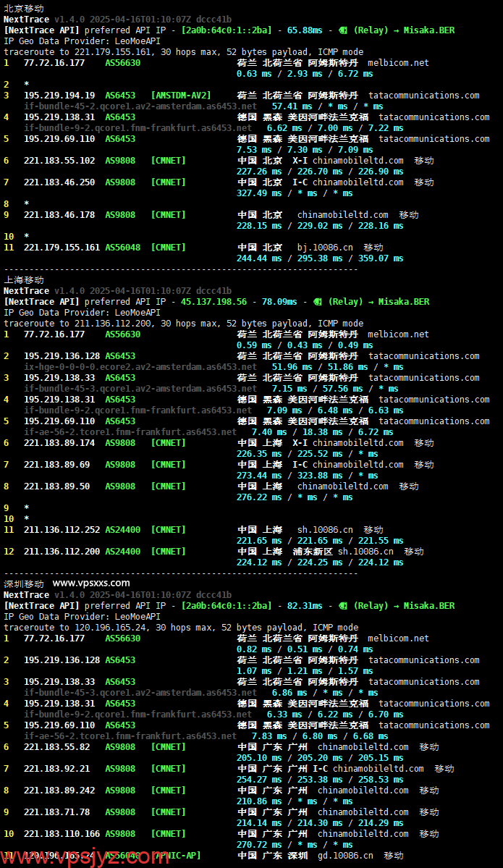
Task: Click hop IP 221.183.46.178
Action: (x=59, y=215)
